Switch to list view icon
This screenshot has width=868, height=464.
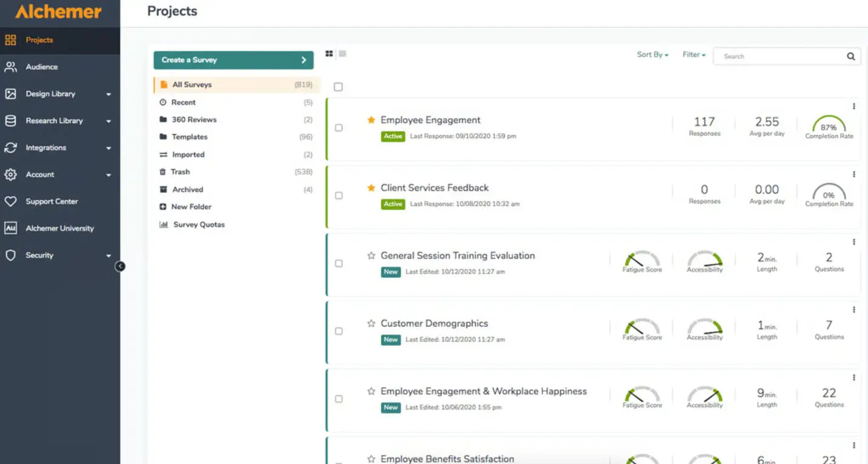coord(342,53)
